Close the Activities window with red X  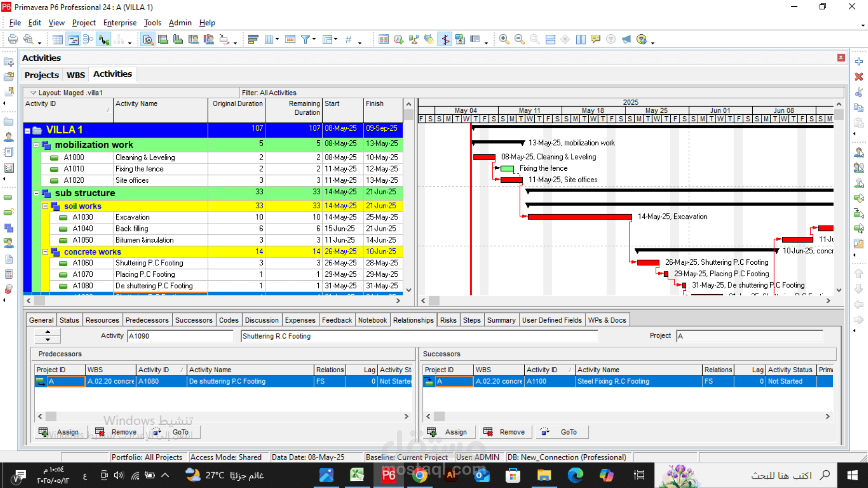[841, 58]
